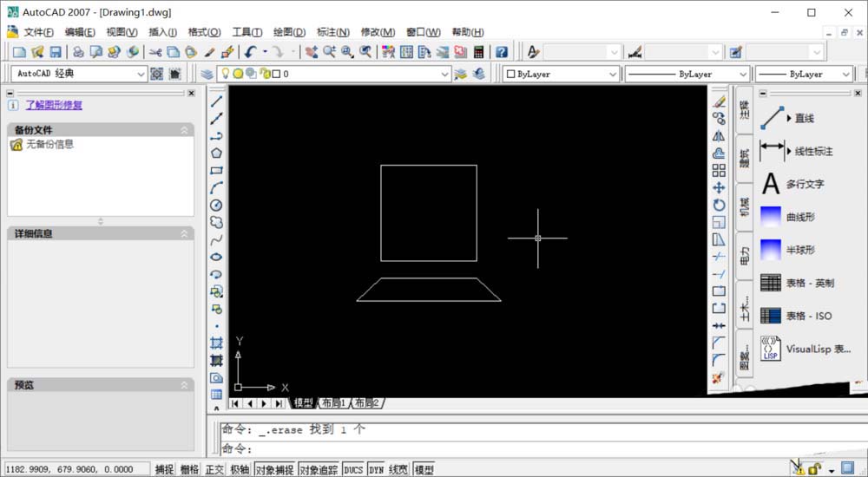Click the Save icon in toolbar
The height and width of the screenshot is (477, 868).
point(56,52)
